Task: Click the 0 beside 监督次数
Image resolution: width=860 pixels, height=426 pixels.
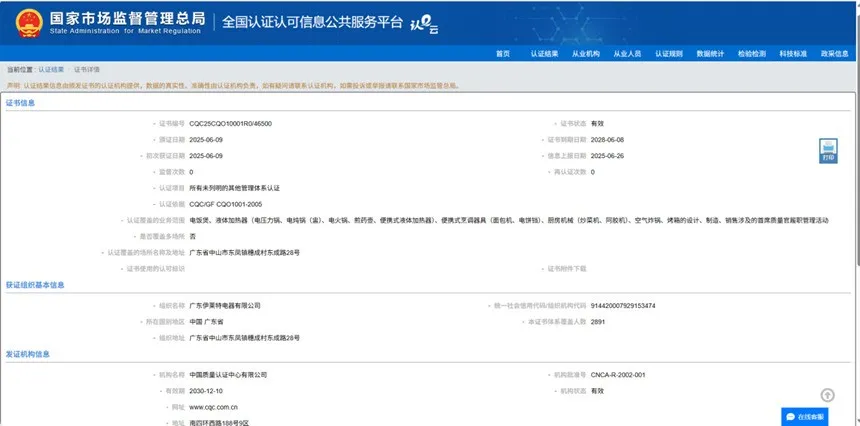Action: pyautogui.click(x=191, y=172)
